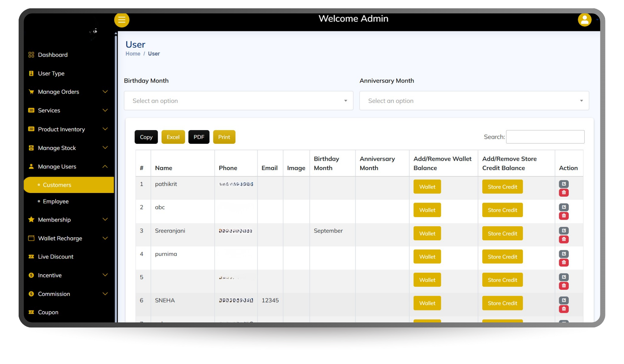Image resolution: width=624 pixels, height=364 pixels.
Task: Click the edit icon for SNEHA row
Action: [564, 300]
